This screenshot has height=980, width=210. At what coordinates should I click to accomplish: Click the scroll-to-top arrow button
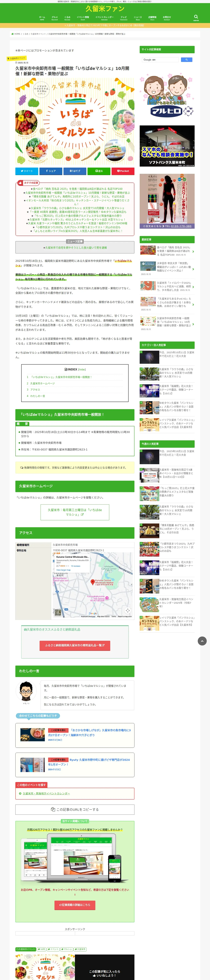(202, 641)
